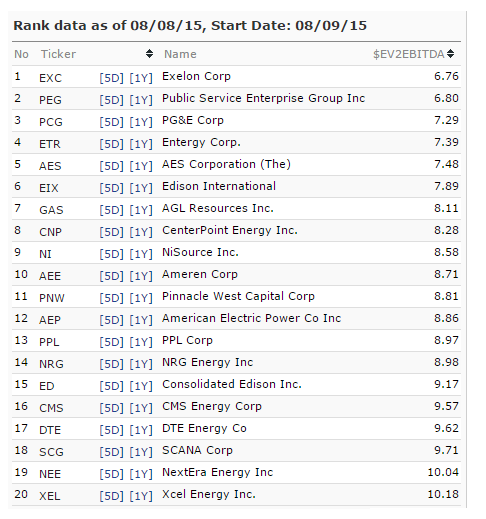Open the 5D chart for CMS

tap(111, 408)
